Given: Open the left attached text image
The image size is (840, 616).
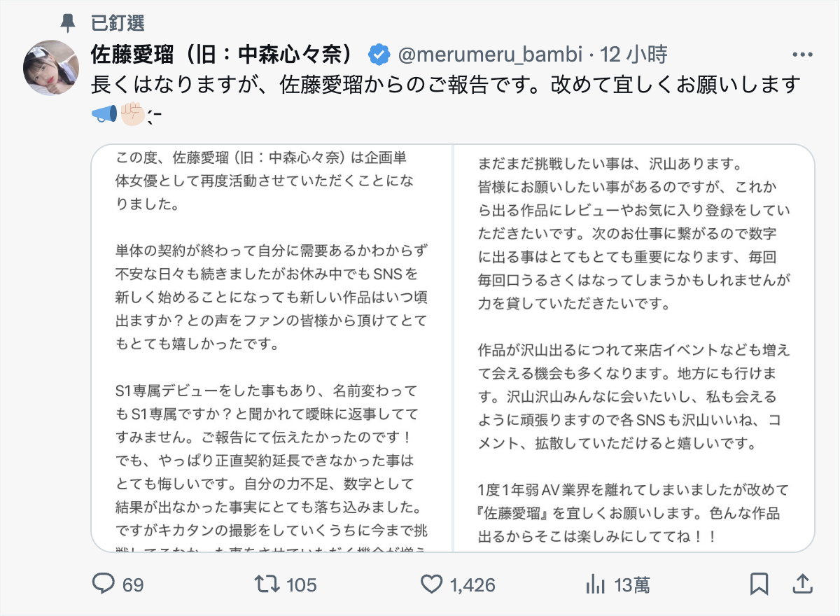Looking at the screenshot, I should [x=272, y=348].
